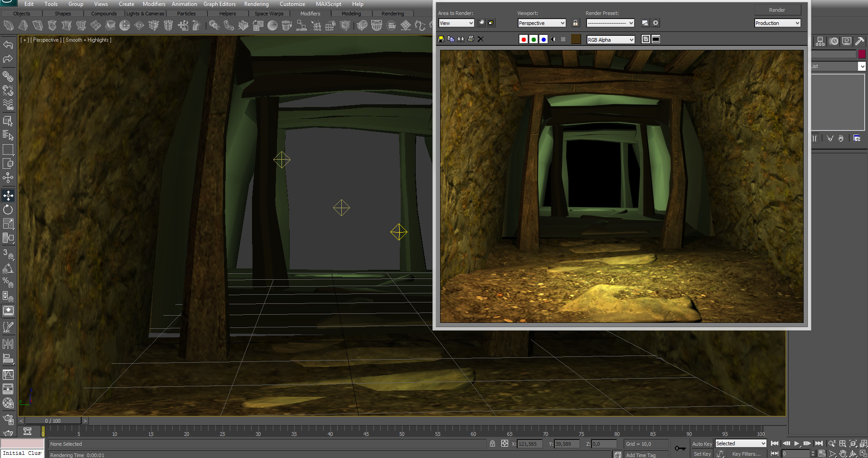Click the Auto Key button
This screenshot has width=868, height=458.
pyautogui.click(x=702, y=444)
